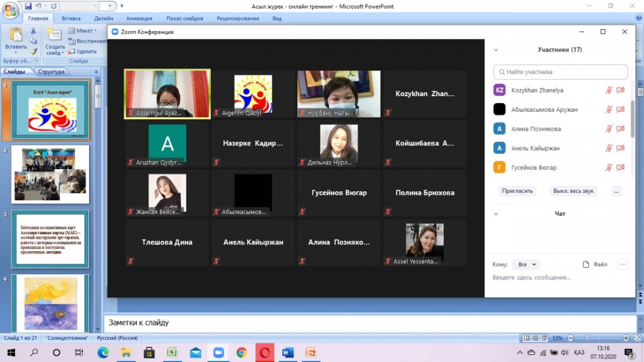Click the zoom slider in PowerPoint status bar
This screenshot has width=644, height=362.
click(587, 338)
